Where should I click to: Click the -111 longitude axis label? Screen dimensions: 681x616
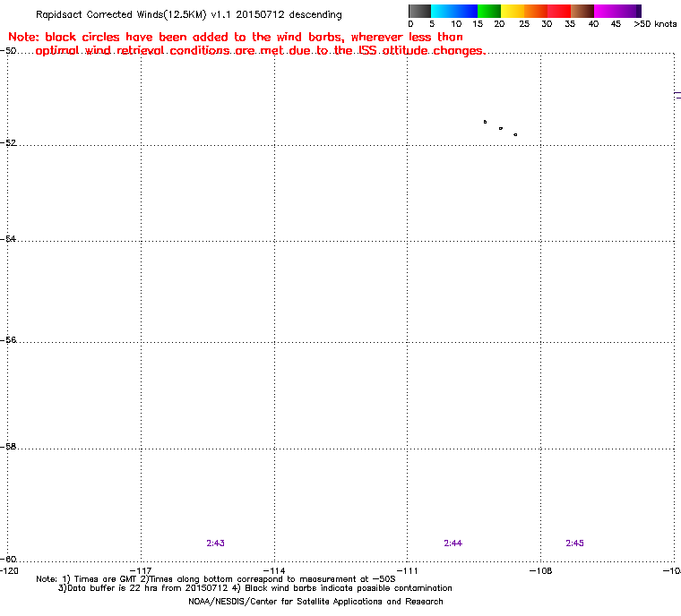point(407,571)
